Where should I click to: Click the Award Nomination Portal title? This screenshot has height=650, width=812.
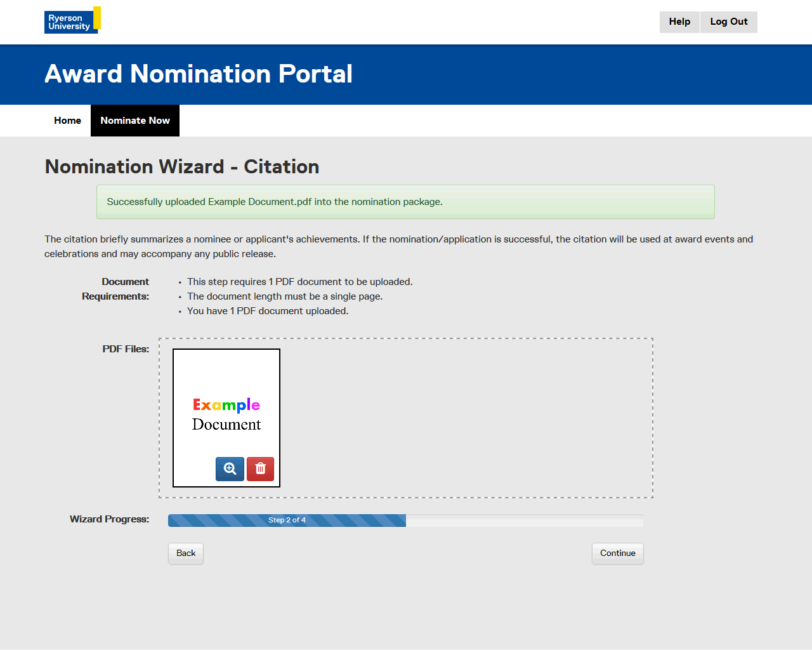pyautogui.click(x=199, y=74)
